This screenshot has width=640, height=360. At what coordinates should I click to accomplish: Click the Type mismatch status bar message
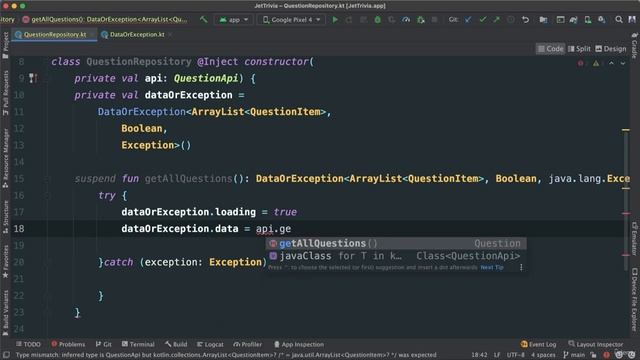[226, 355]
